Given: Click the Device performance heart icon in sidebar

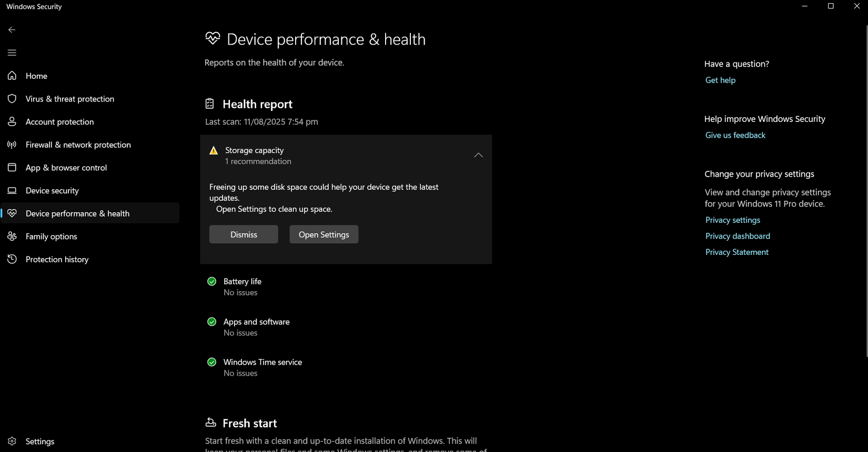Looking at the screenshot, I should [12, 213].
